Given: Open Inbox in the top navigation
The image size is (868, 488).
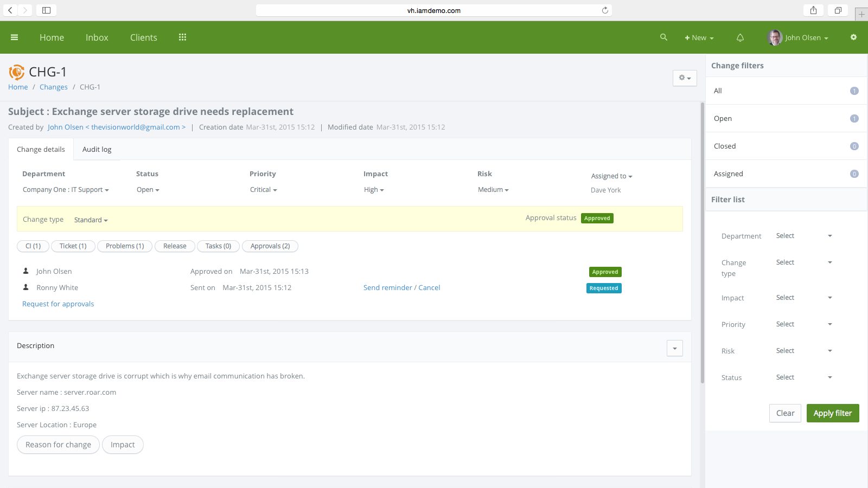Looking at the screenshot, I should 97,37.
